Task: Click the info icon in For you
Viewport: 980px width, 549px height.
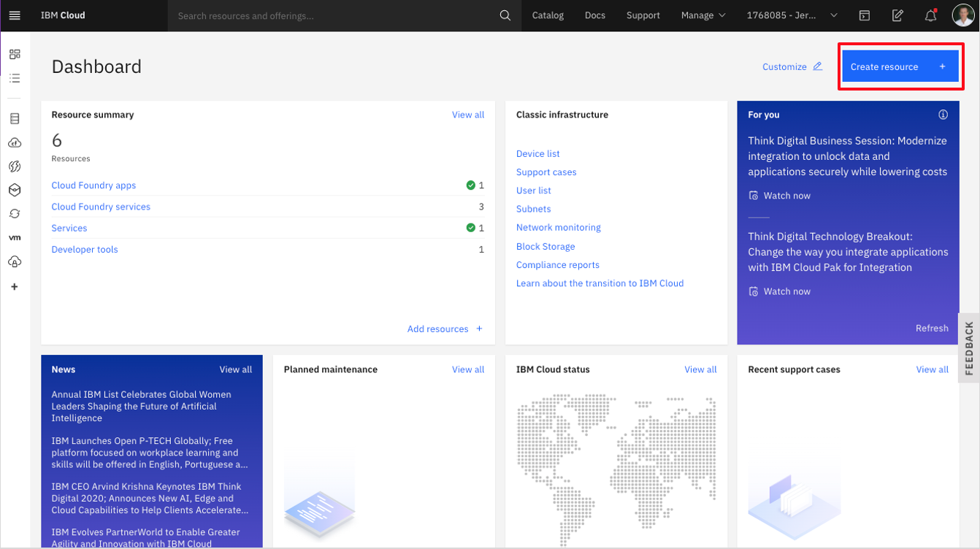Action: [943, 115]
